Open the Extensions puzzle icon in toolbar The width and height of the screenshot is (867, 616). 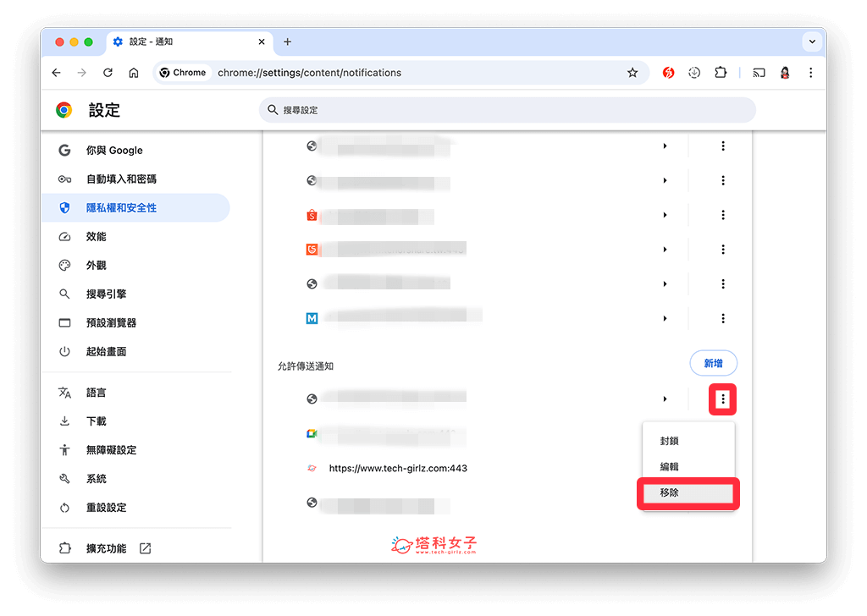(721, 73)
